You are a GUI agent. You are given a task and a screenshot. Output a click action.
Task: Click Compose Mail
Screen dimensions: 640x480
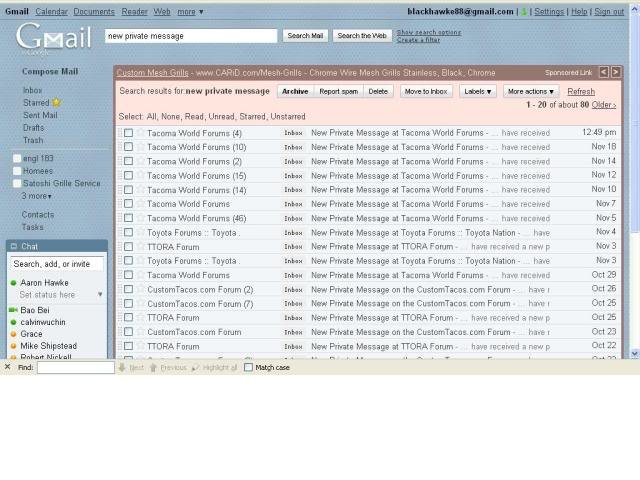pos(50,71)
